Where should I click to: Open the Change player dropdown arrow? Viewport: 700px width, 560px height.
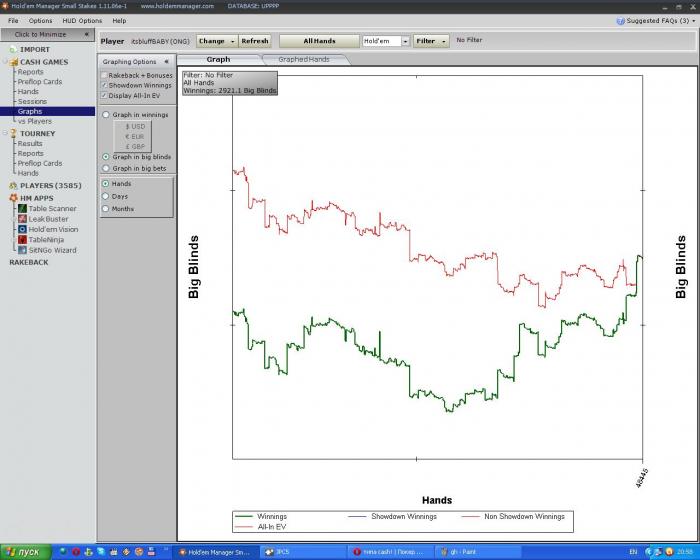coord(233,41)
